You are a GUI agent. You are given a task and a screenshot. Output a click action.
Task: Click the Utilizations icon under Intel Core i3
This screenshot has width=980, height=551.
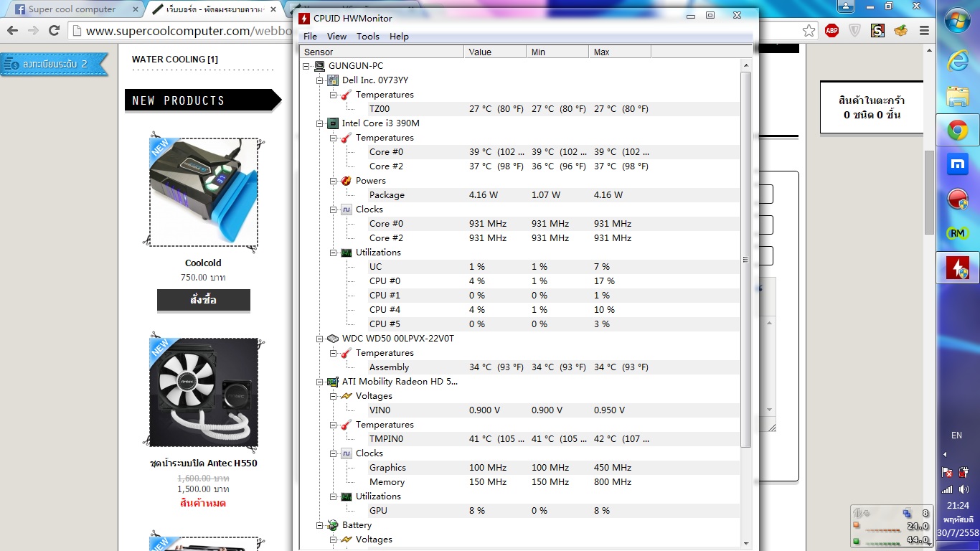pyautogui.click(x=347, y=253)
